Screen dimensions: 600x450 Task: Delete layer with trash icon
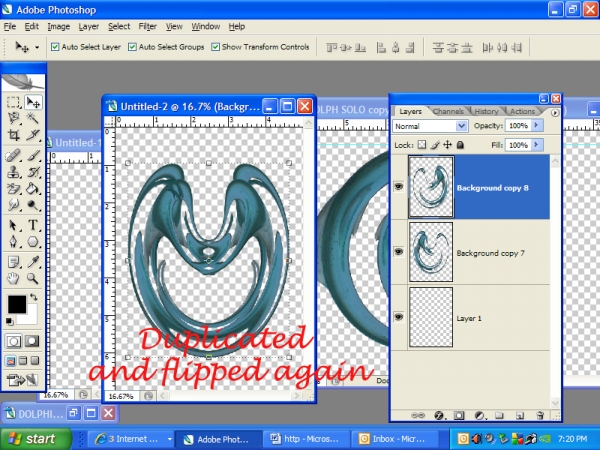(540, 415)
